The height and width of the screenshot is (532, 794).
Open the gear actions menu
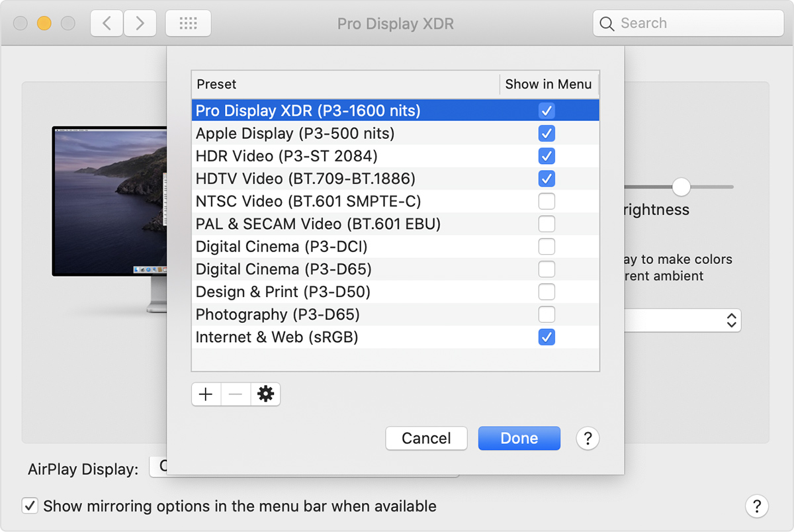(265, 394)
